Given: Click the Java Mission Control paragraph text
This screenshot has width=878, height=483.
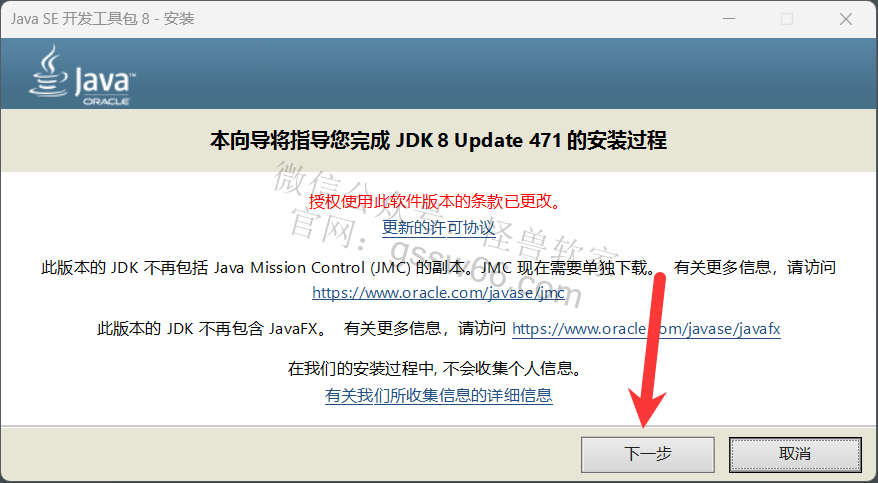Looking at the screenshot, I should point(438,268).
